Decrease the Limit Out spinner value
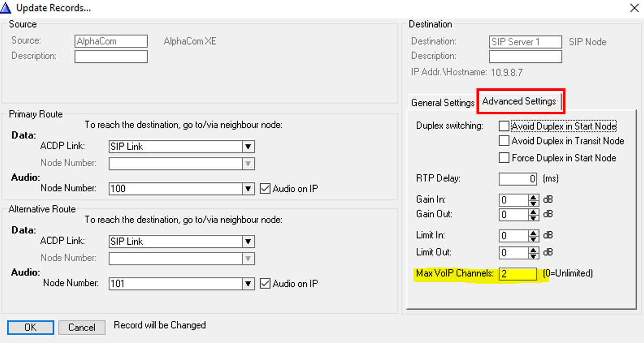Viewport: 644px width, 343px height. (533, 255)
